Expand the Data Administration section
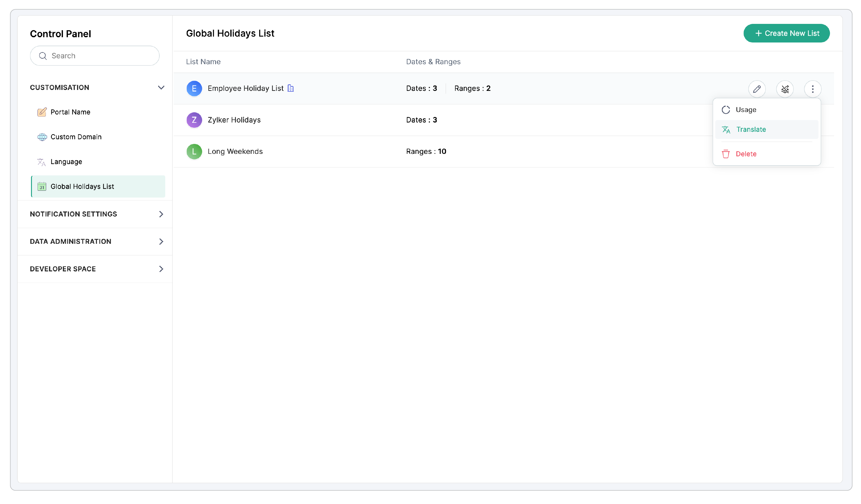The image size is (861, 504). (161, 242)
